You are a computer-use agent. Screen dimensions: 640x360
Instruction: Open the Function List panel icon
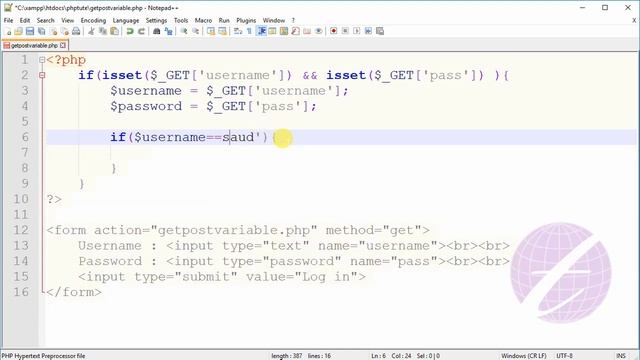click(295, 31)
